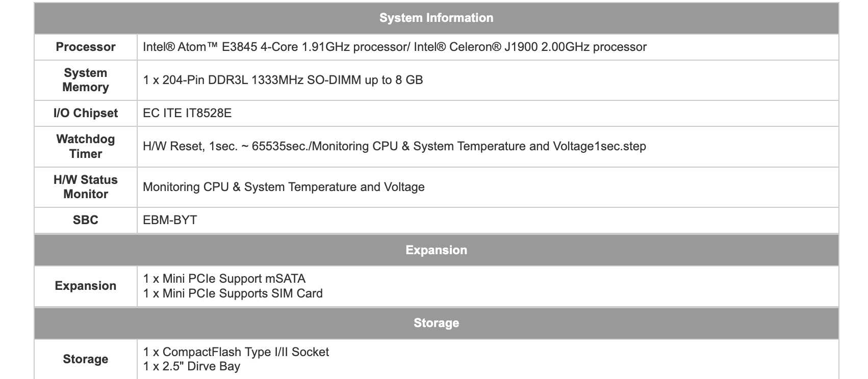Click the Monitoring CPU & System Temperature value
The image size is (868, 379).
coord(284,187)
